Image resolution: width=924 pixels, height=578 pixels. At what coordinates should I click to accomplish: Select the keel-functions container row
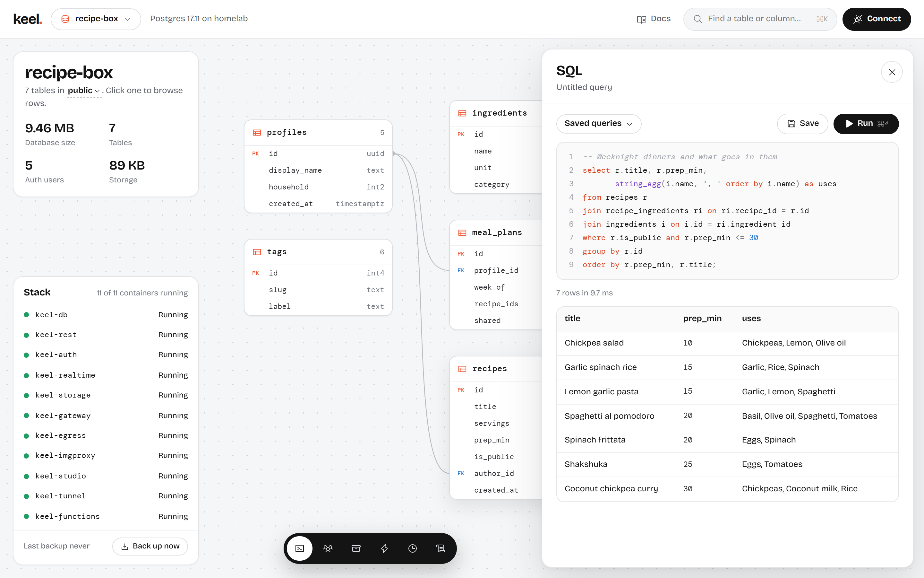pos(106,516)
